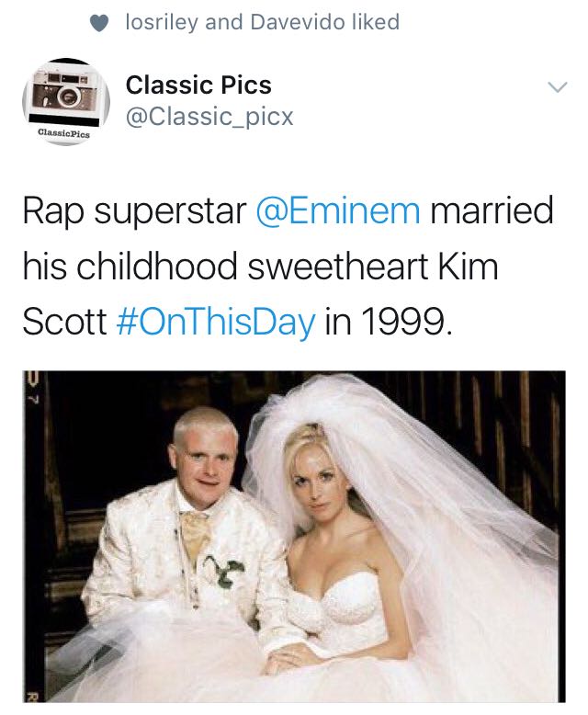Tap the "Kim Scott" name in tweet
Screen dimensions: 588x715
coord(260,294)
